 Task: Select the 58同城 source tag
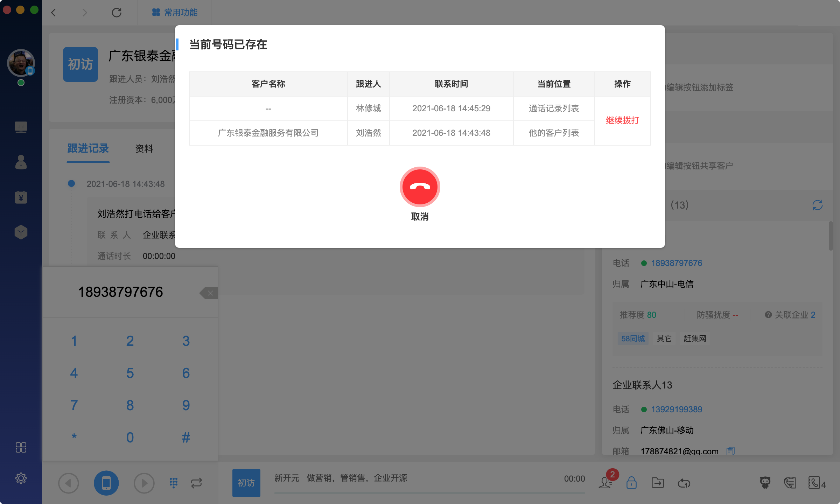pyautogui.click(x=633, y=338)
